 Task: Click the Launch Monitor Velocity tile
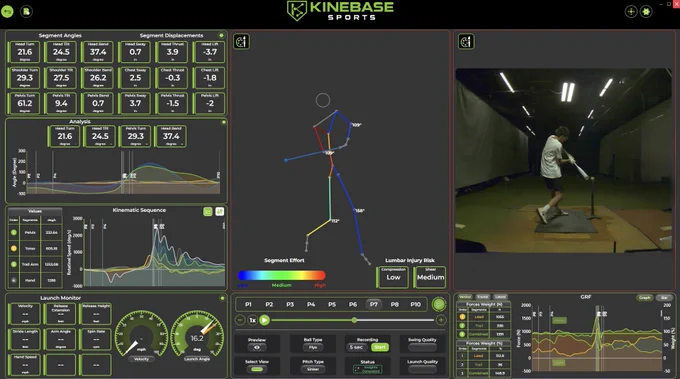[x=25, y=314]
